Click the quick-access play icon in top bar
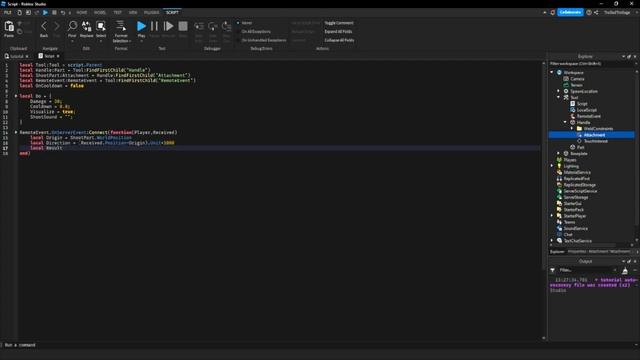 coord(45,13)
